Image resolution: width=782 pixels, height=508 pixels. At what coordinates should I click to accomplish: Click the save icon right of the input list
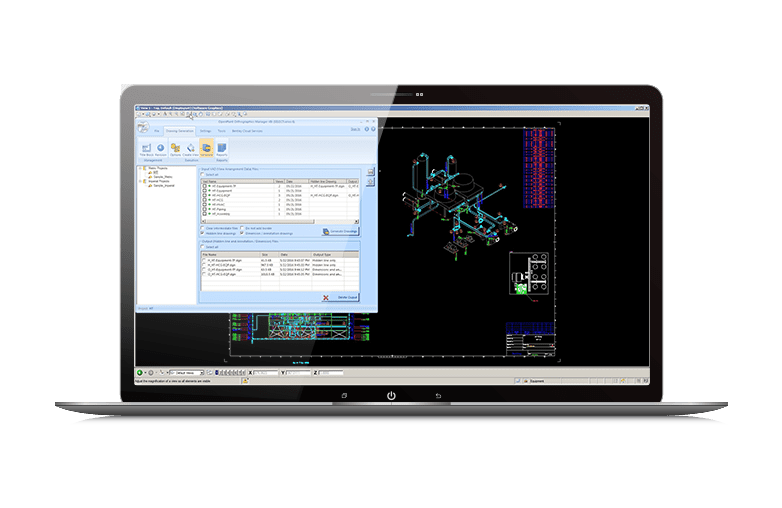pyautogui.click(x=370, y=172)
